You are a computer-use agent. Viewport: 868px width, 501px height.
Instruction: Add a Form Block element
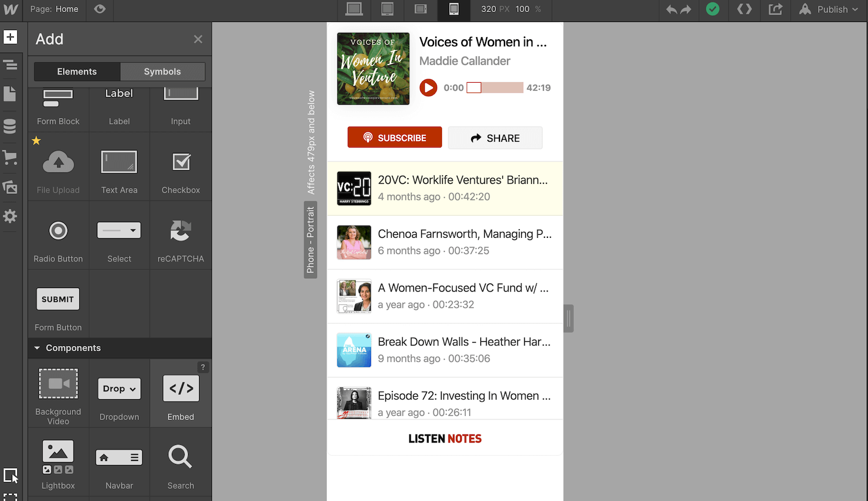(58, 109)
